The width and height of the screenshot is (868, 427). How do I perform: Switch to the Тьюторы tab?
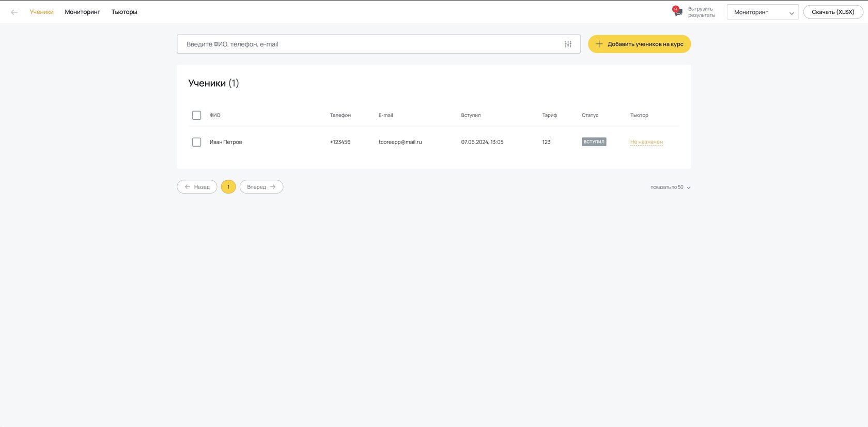(x=124, y=12)
